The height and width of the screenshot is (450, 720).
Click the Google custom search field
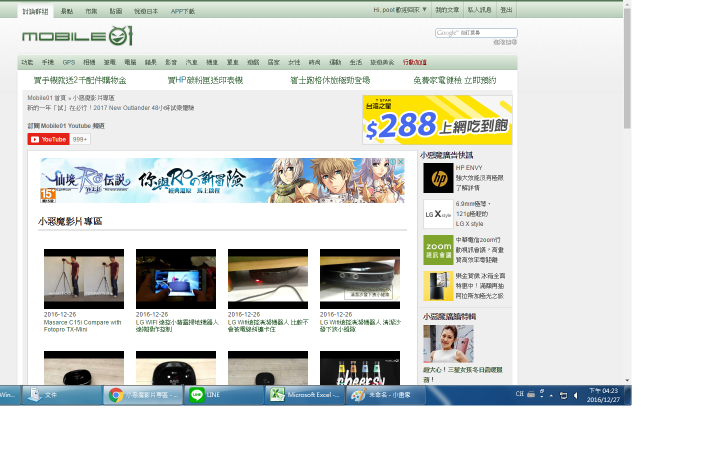pos(476,33)
